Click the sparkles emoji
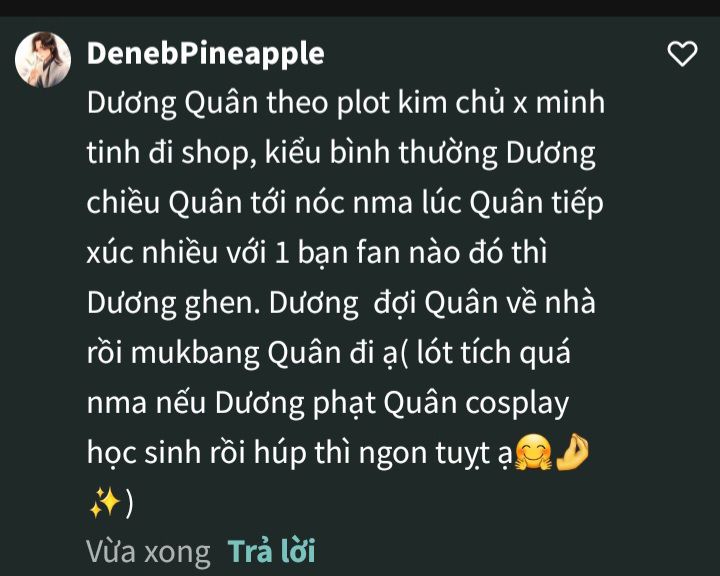Image resolution: width=720 pixels, height=576 pixels. [105, 503]
